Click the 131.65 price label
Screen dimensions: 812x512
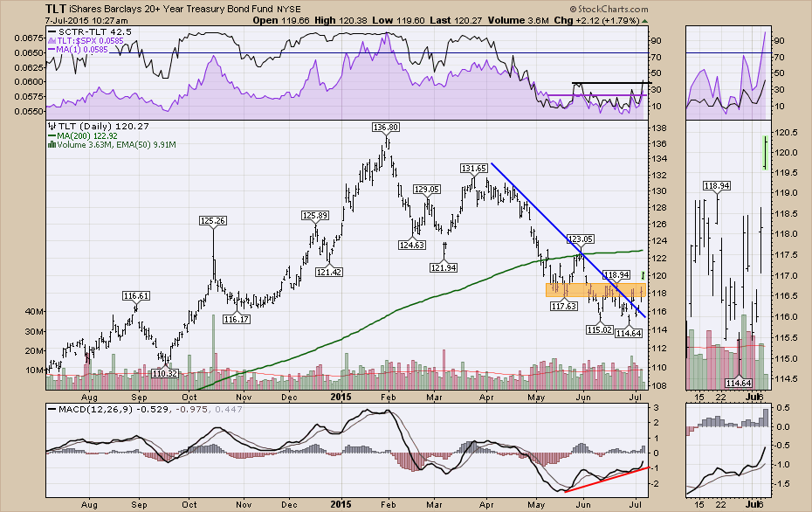(x=474, y=168)
